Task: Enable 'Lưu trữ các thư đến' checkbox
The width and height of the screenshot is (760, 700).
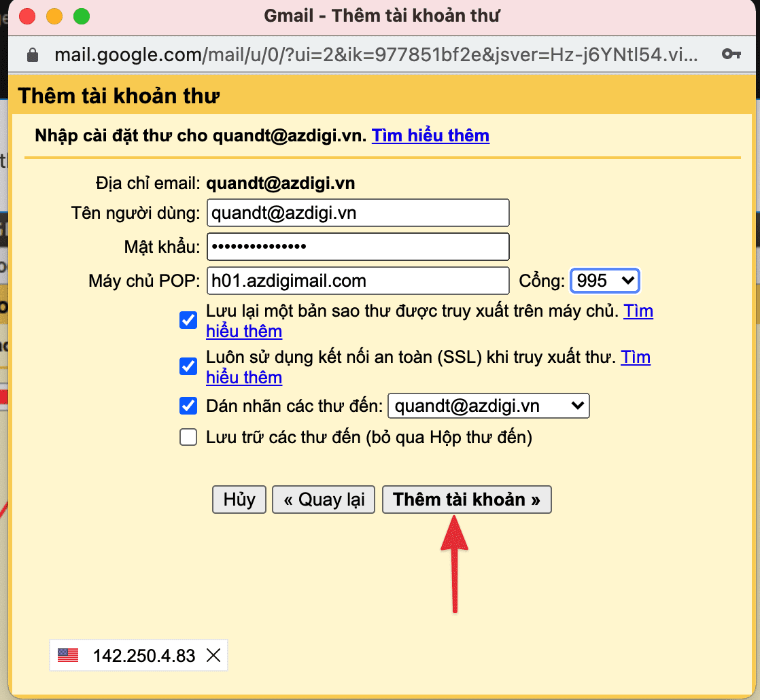Action: (188, 437)
